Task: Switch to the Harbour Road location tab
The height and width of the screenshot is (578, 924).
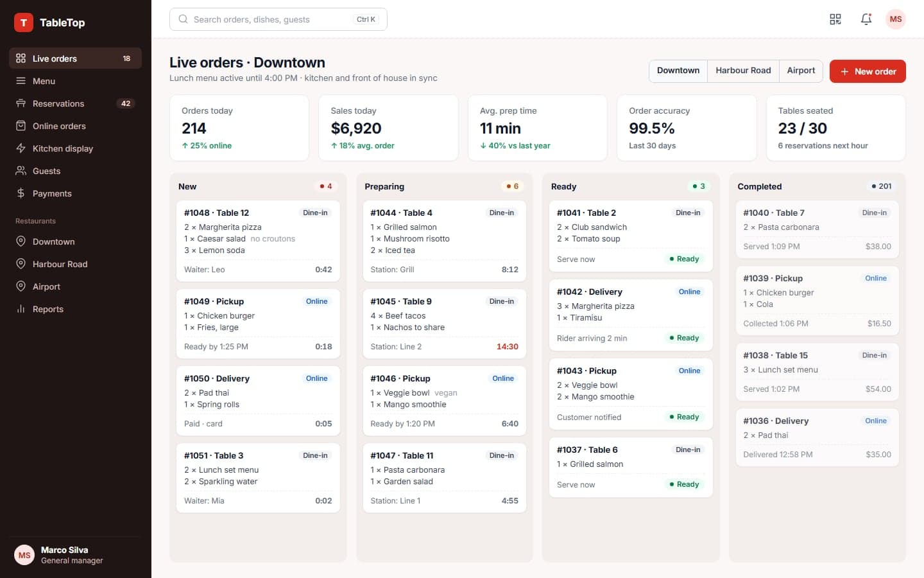Action: point(743,71)
